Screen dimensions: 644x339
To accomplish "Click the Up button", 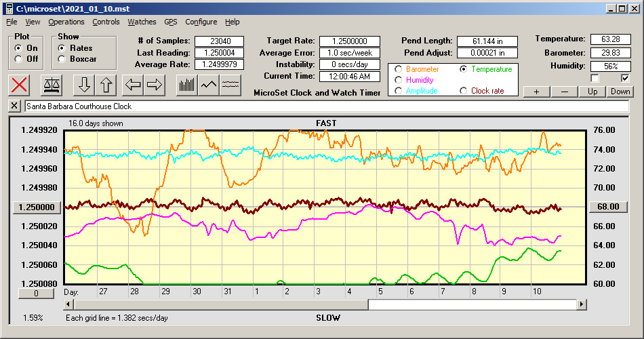I will (x=592, y=92).
